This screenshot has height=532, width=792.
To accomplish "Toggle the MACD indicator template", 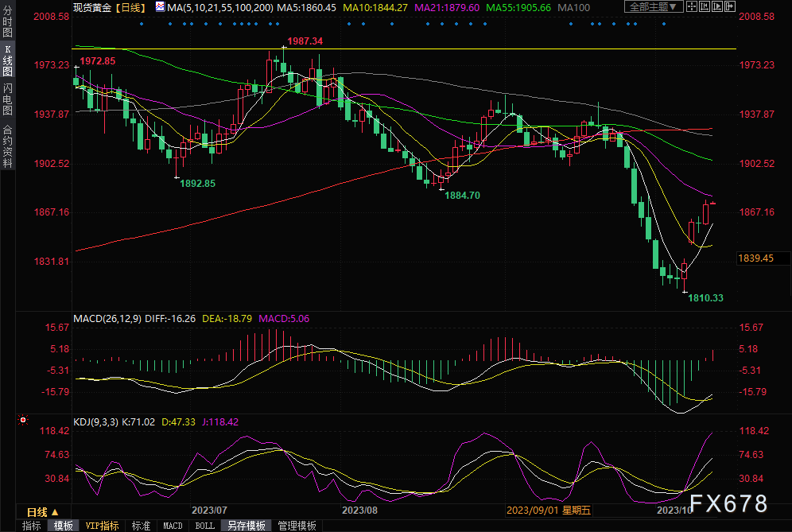I will click(173, 526).
